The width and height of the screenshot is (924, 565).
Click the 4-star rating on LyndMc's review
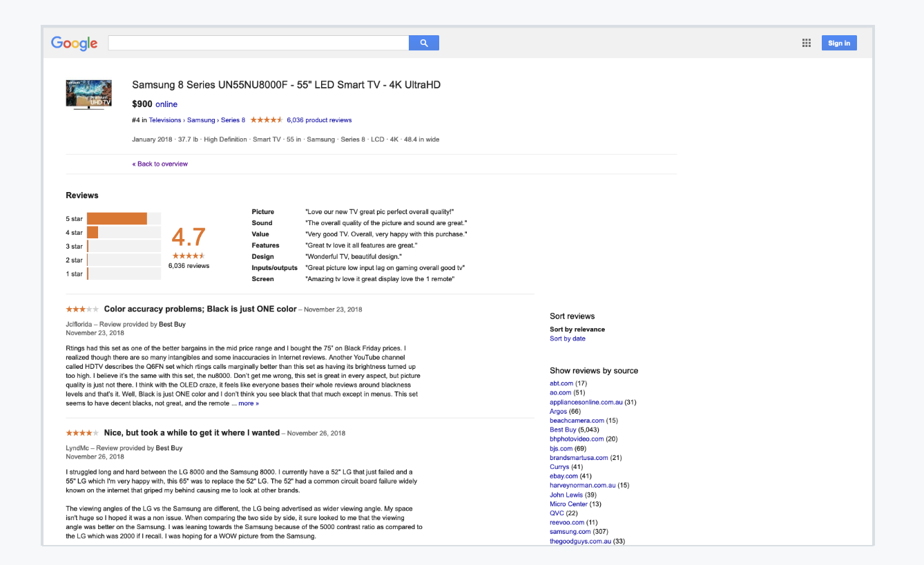pyautogui.click(x=82, y=432)
